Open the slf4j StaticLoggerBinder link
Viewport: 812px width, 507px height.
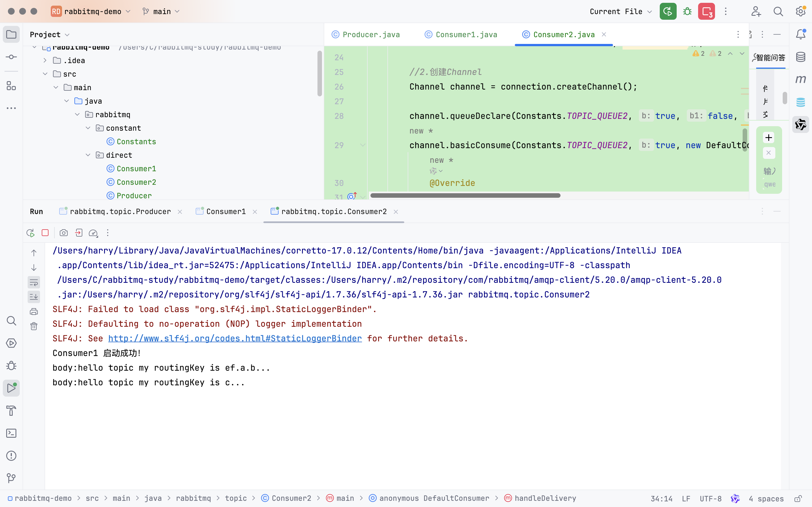(235, 338)
